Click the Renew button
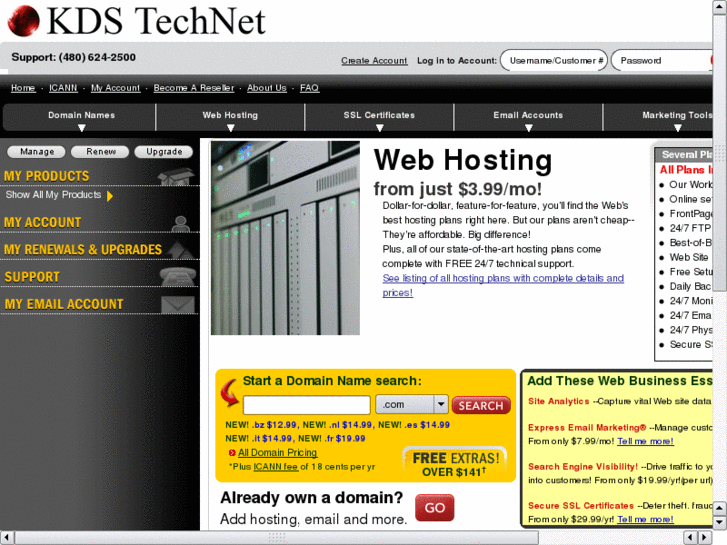This screenshot has height=545, width=727. tap(101, 152)
